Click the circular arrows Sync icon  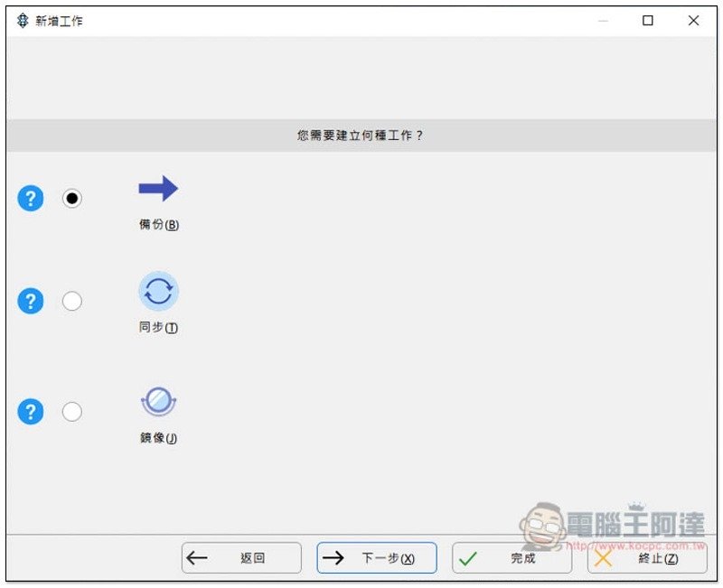click(x=158, y=292)
